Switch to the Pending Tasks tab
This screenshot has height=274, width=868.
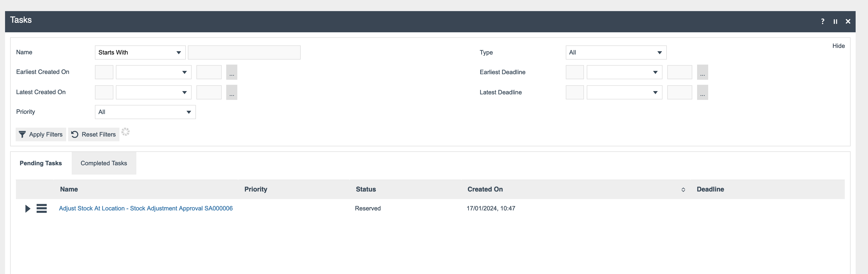40,163
